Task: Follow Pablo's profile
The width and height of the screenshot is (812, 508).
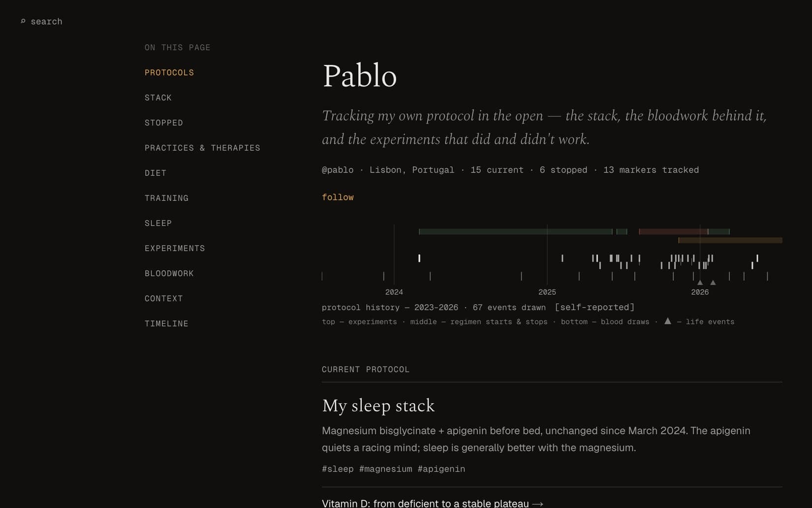Action: [338, 197]
